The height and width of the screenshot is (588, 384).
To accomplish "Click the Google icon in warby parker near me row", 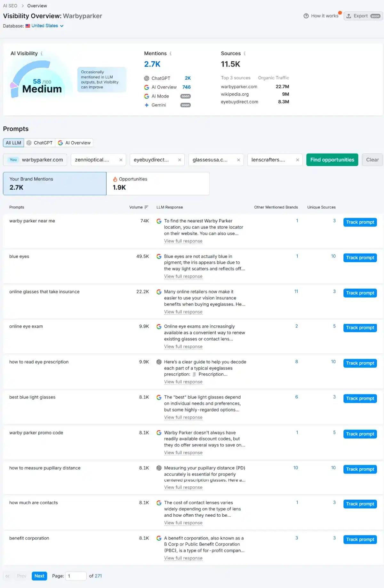I will 159,221.
